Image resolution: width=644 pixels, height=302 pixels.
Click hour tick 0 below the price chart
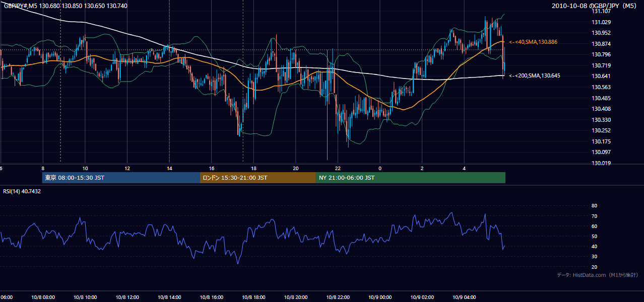(380, 168)
